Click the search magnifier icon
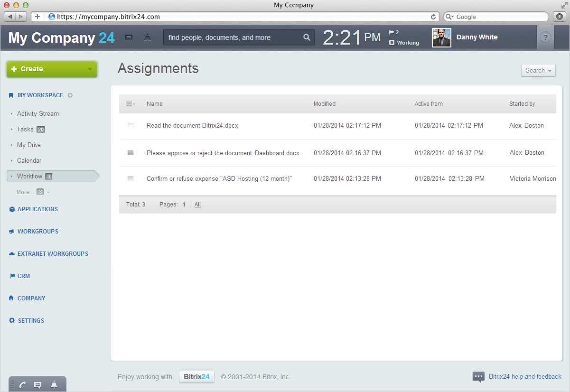Viewport: 570px width, 392px height. (x=307, y=37)
